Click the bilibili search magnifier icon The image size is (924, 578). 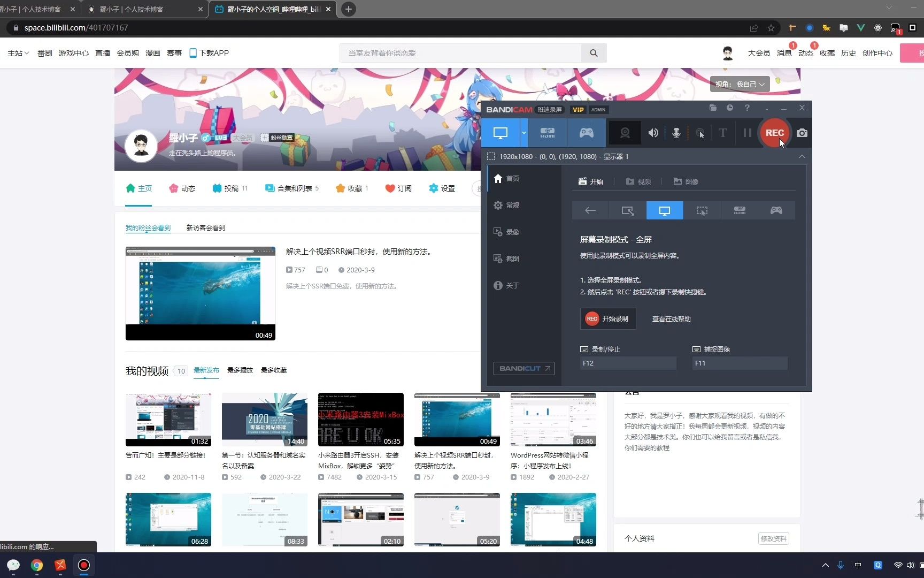coord(594,53)
